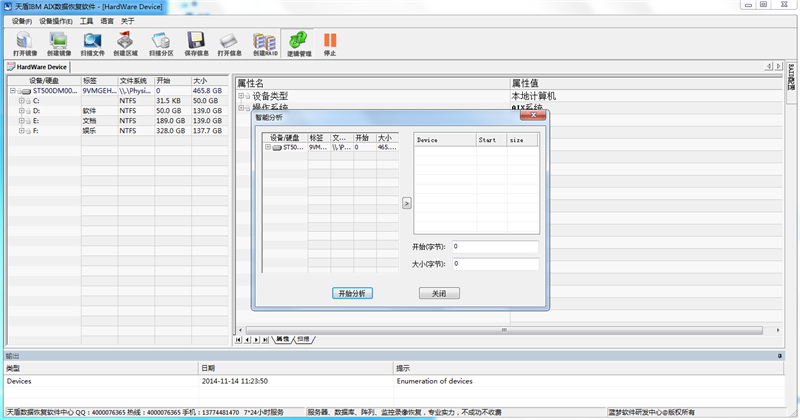
Task: Click the orange 停止 (stop) icon
Action: (330, 44)
